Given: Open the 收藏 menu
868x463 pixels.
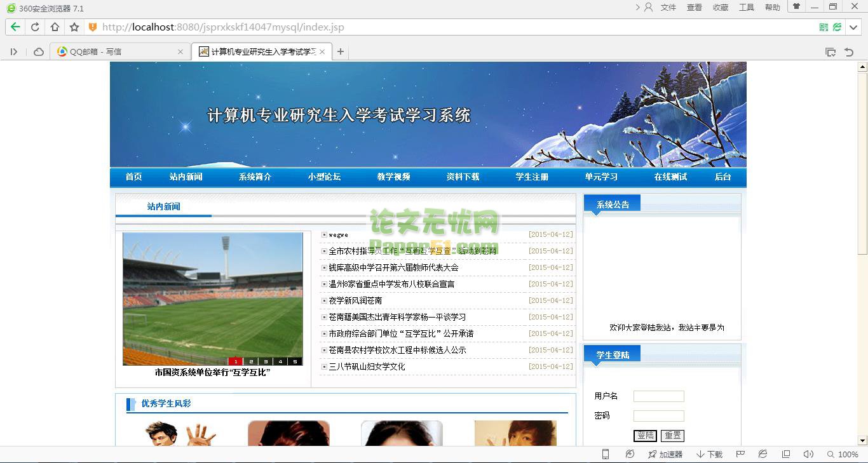Looking at the screenshot, I should [721, 8].
